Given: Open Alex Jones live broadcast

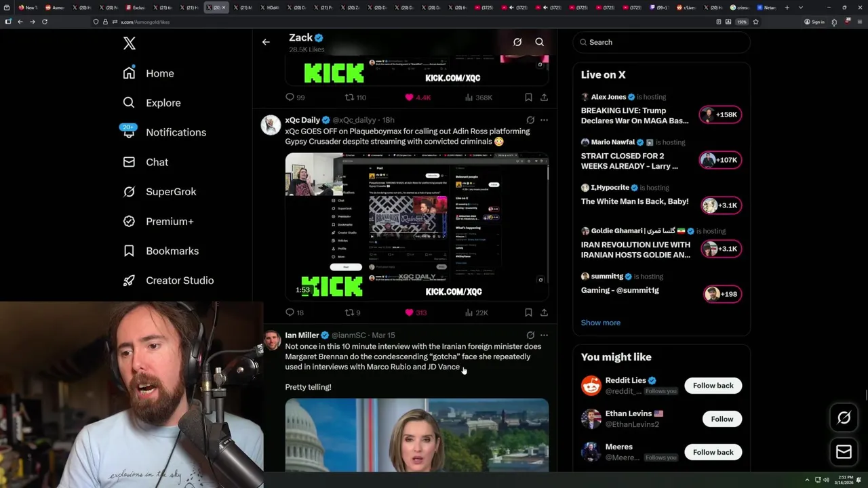Looking at the screenshot, I should coord(635,115).
